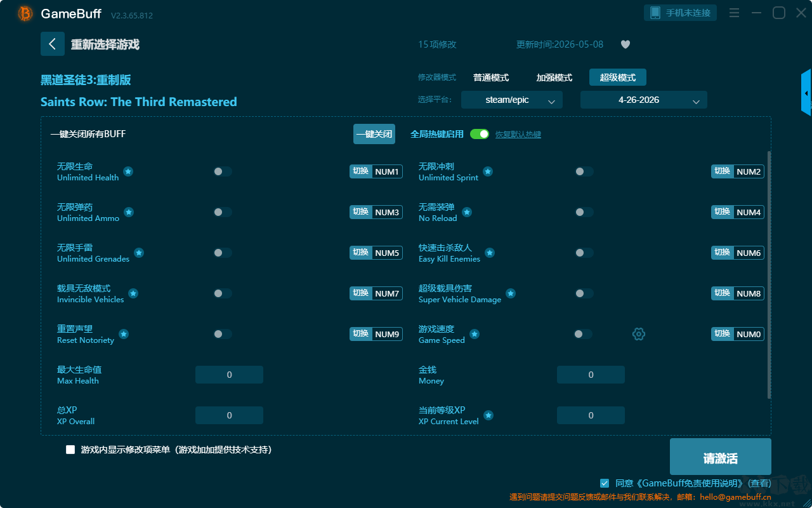Toggle Easy Kill Enemies on
This screenshot has width=812, height=508.
pyautogui.click(x=584, y=253)
